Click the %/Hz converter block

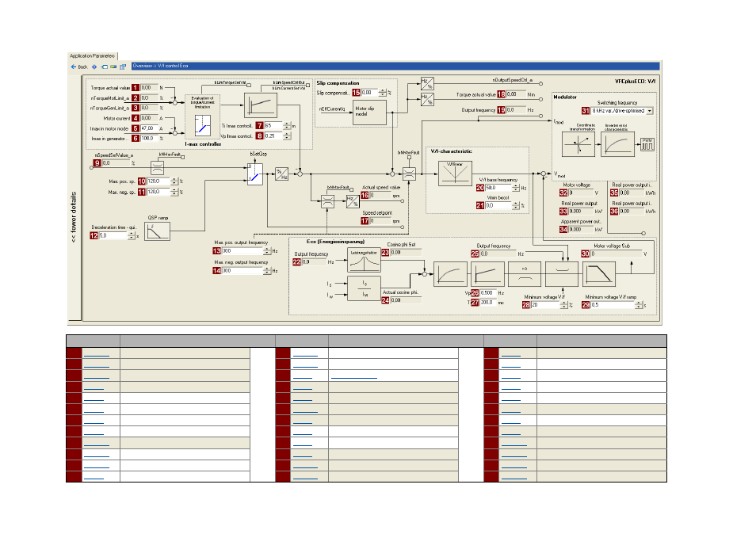coord(281,174)
